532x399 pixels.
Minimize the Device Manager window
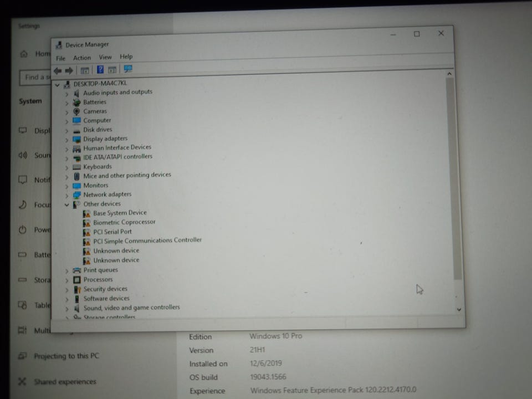click(393, 34)
